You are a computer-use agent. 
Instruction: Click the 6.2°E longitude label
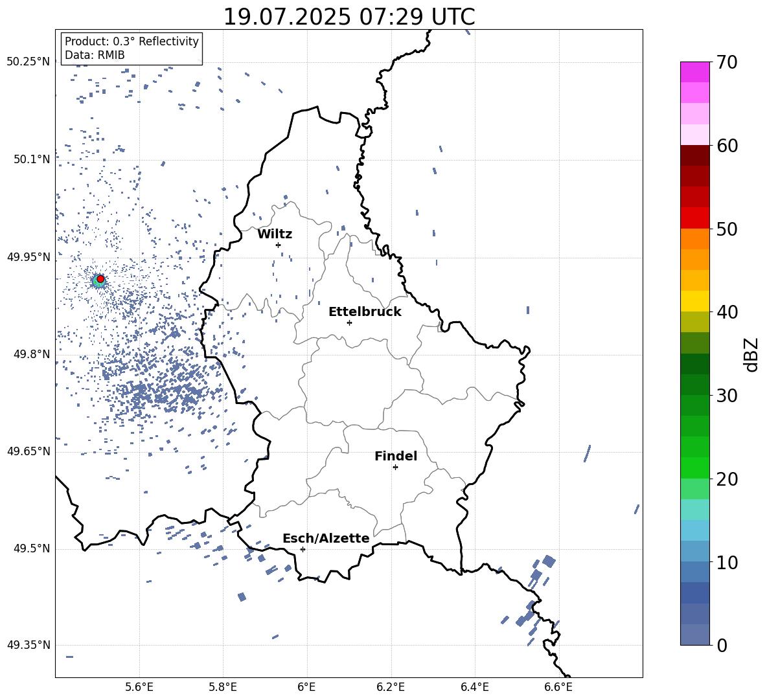point(391,687)
